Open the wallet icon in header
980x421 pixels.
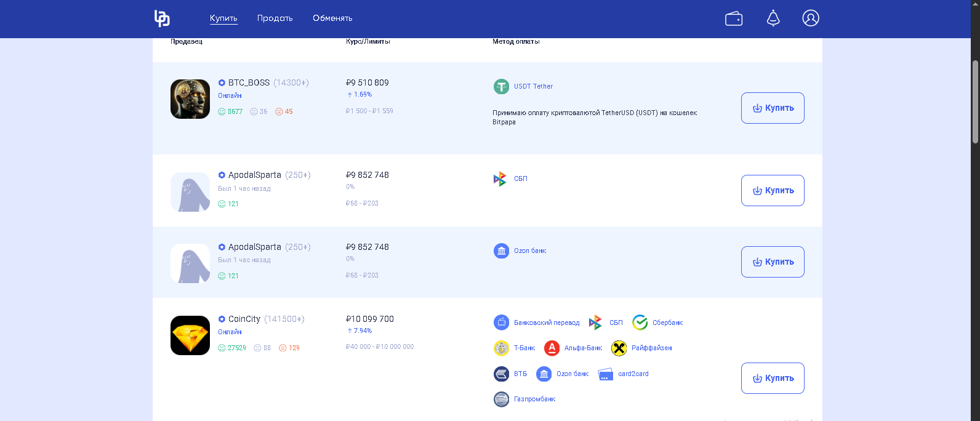734,18
